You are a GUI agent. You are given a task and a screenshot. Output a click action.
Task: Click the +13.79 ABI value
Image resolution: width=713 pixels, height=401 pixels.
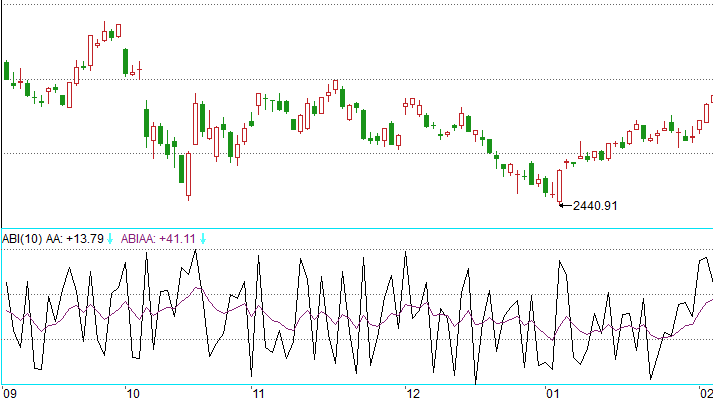coord(85,239)
